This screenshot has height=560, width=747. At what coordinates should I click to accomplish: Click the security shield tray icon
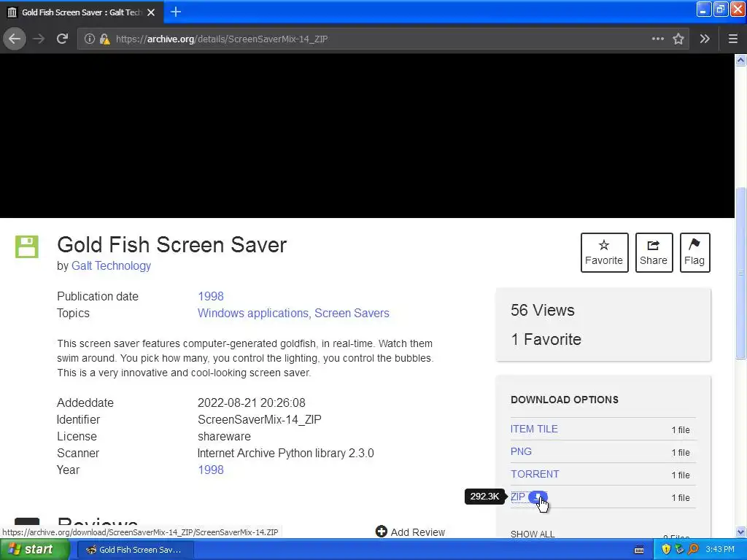(x=666, y=550)
